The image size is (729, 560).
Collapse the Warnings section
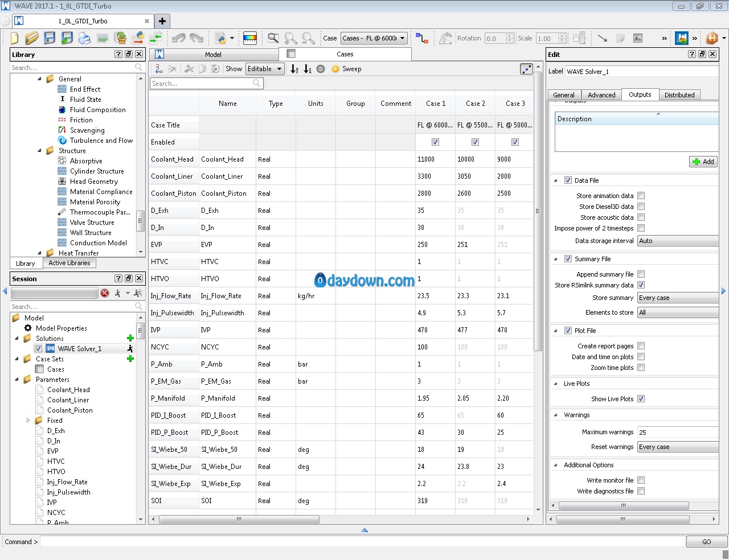tap(556, 415)
